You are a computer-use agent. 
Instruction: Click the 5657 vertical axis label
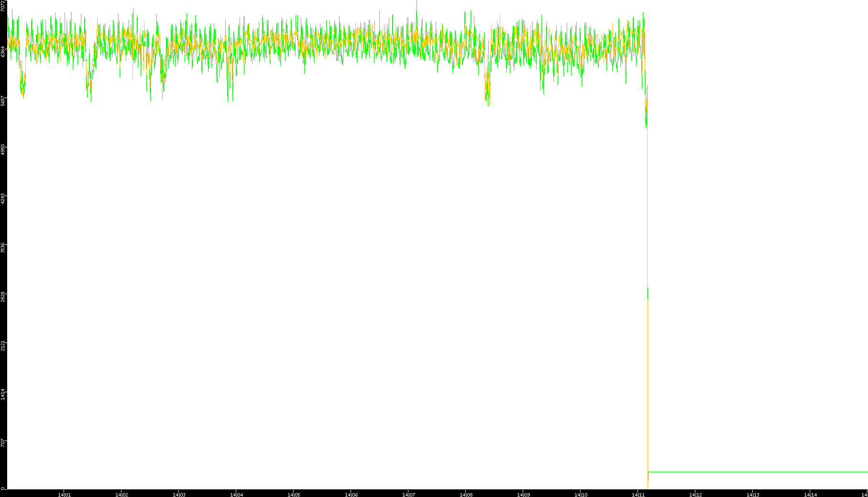[x=3, y=100]
